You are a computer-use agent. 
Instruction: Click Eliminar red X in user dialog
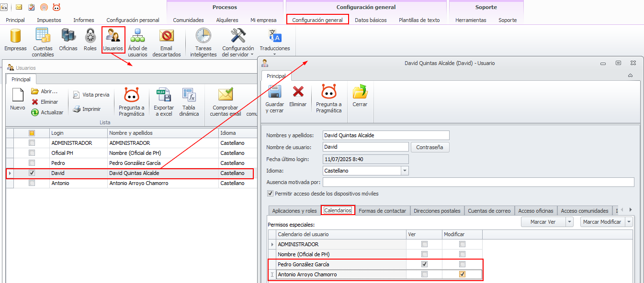(298, 96)
